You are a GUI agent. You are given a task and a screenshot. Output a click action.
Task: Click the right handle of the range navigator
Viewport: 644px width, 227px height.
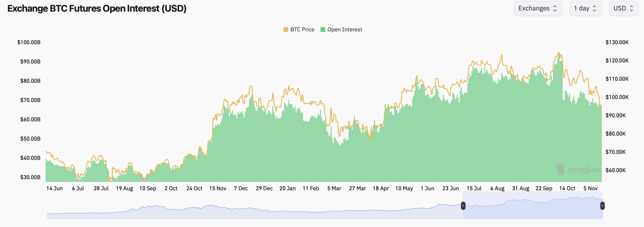602,206
